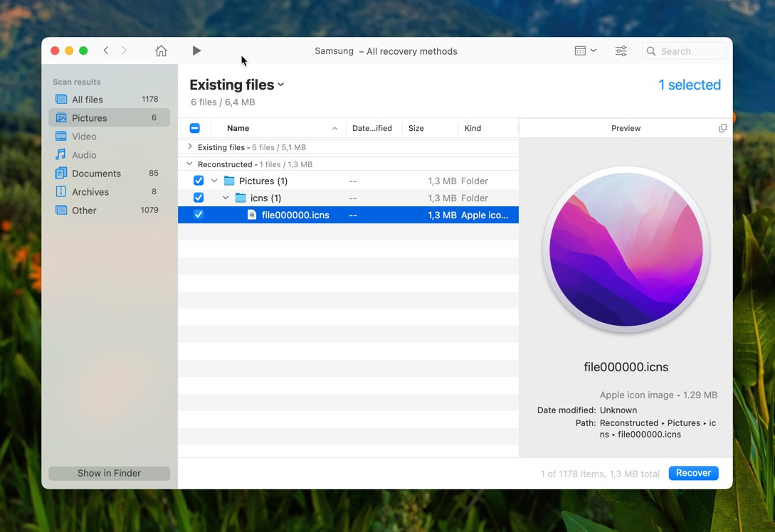Click the Recover button
This screenshot has width=775, height=532.
pos(693,473)
